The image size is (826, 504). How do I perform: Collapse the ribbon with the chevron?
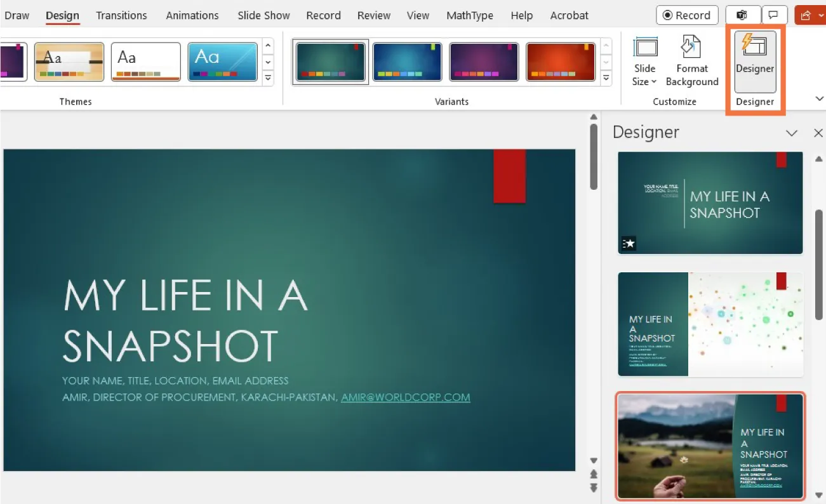(819, 98)
